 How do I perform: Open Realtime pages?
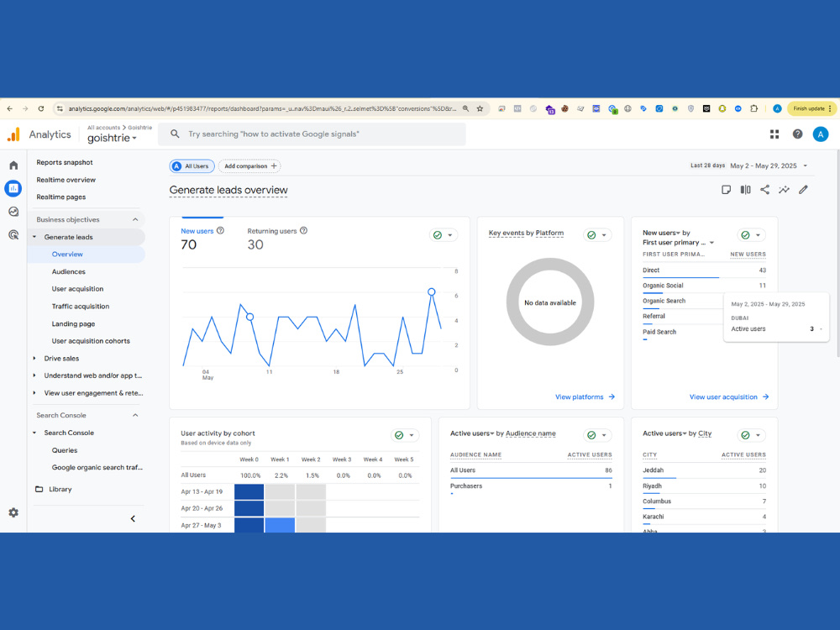[x=61, y=197]
